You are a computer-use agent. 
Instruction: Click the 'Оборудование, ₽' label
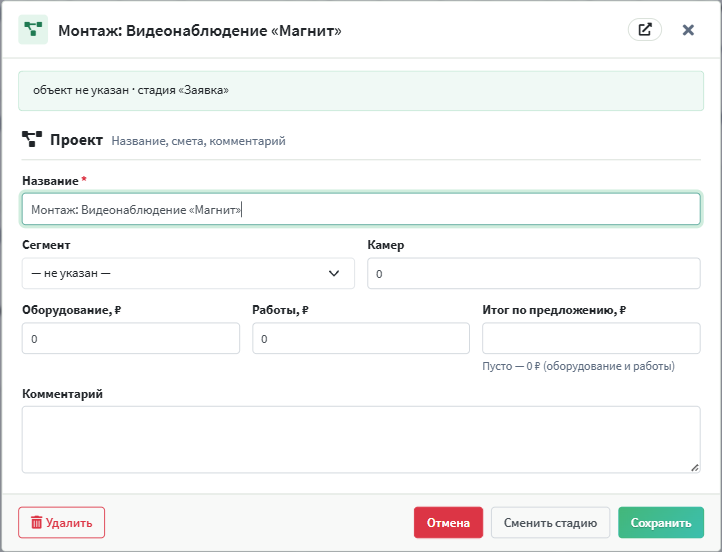71,310
